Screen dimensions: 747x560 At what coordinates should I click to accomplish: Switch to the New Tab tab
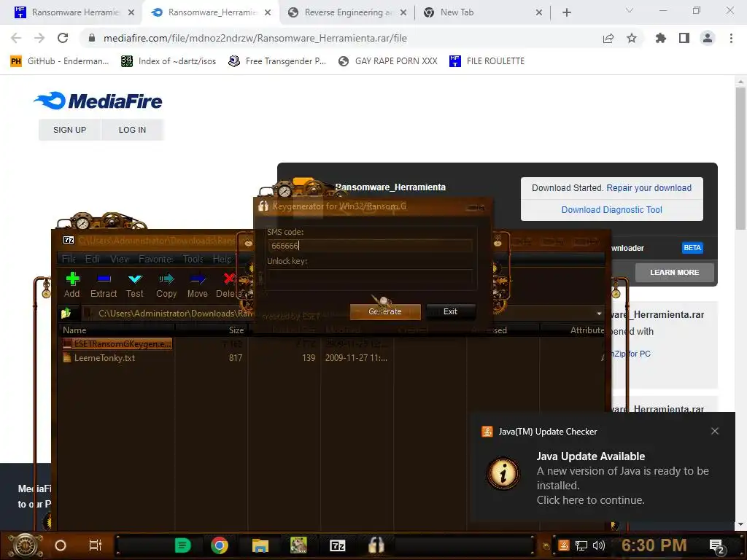coord(481,12)
